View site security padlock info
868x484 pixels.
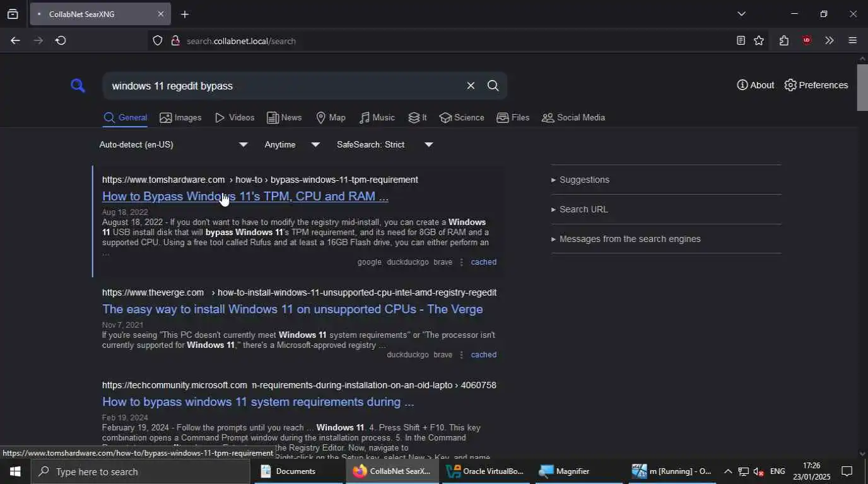tap(175, 41)
